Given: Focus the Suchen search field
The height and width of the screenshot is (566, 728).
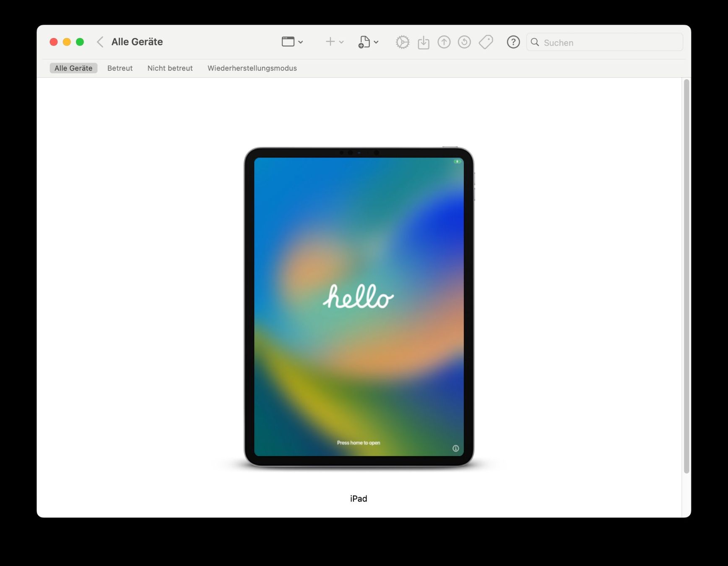Looking at the screenshot, I should 604,42.
